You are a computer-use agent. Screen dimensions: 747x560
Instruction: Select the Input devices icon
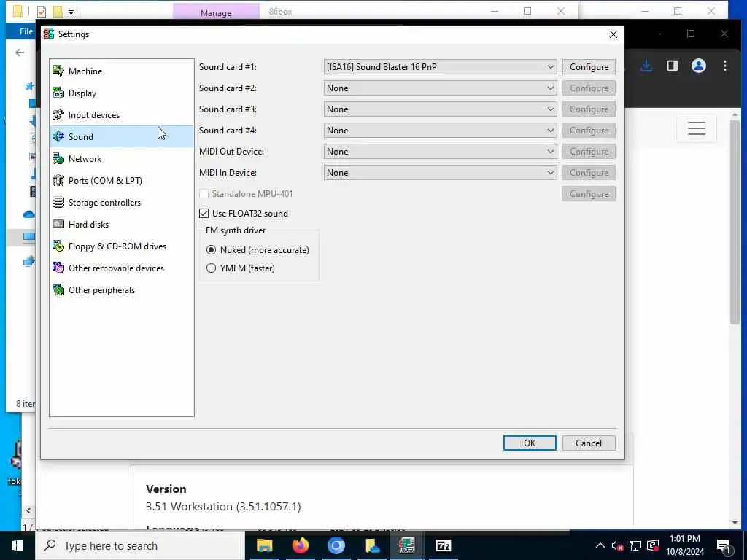58,114
